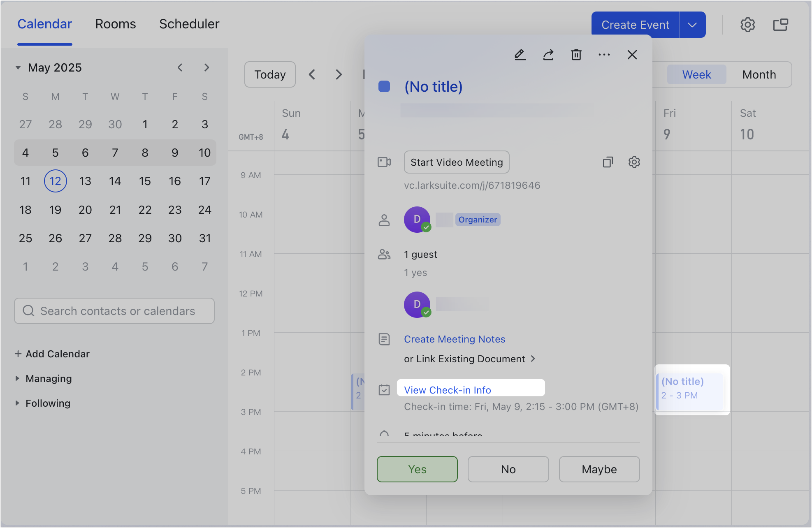
Task: Copy the video meeting link icon
Action: click(x=608, y=162)
